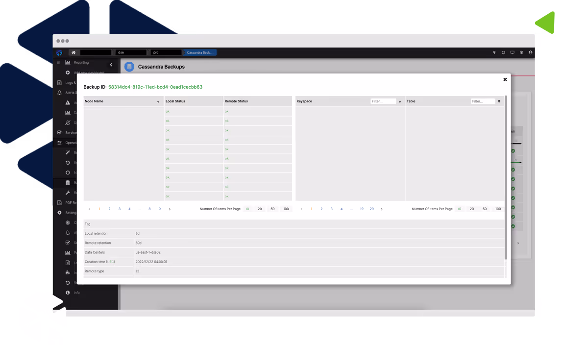
Task: Set node table to 100 items per page
Action: click(286, 209)
